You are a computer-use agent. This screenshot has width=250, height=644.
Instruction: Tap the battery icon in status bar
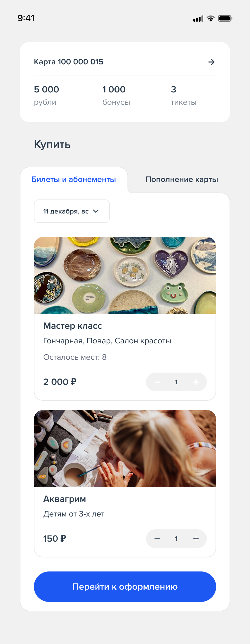pyautogui.click(x=225, y=18)
